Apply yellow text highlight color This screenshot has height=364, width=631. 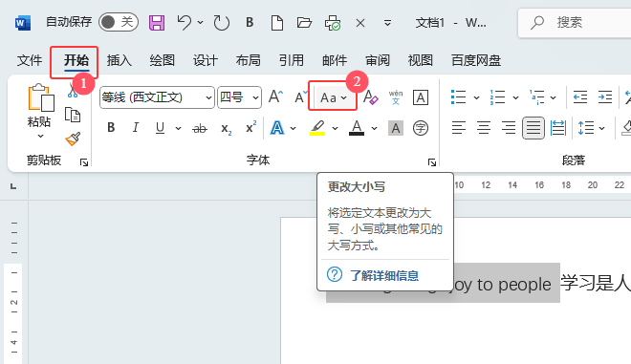pos(317,128)
